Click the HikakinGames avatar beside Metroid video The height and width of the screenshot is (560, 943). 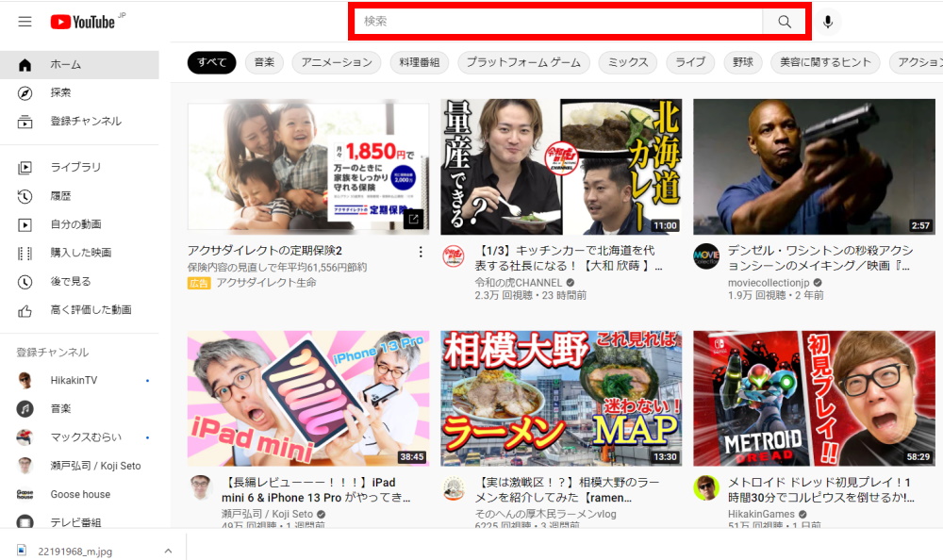706,487
